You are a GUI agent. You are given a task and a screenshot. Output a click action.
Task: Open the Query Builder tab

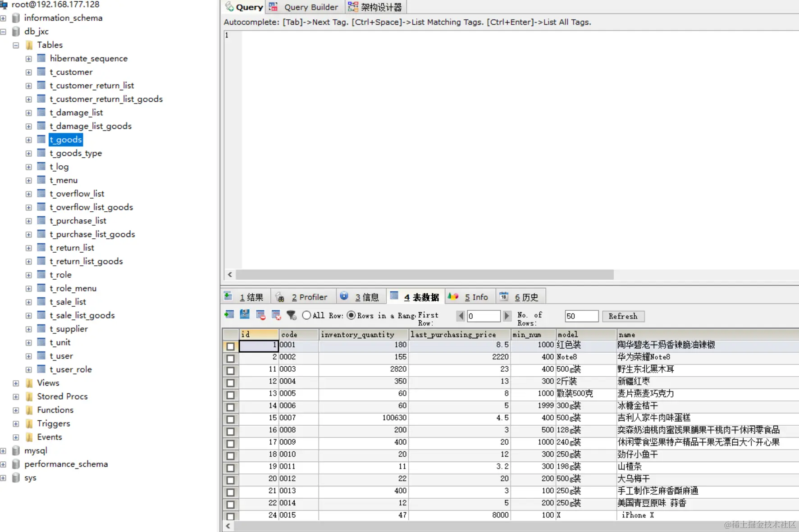pos(304,7)
